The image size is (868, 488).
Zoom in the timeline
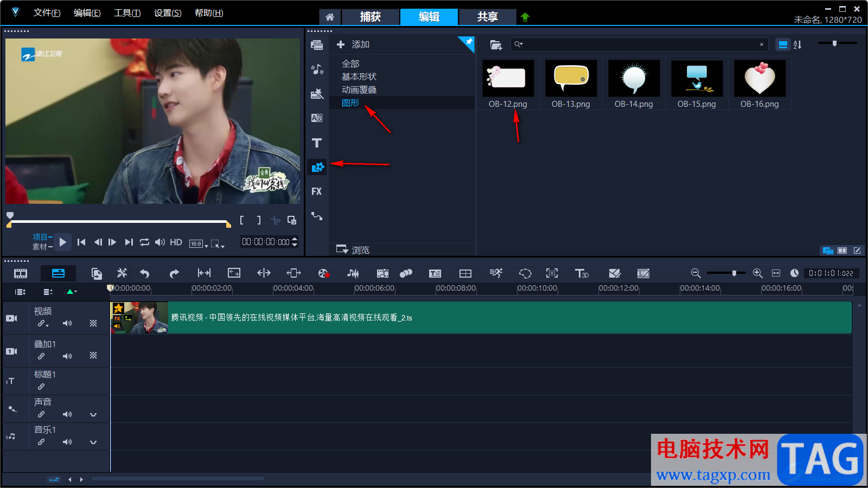click(758, 273)
